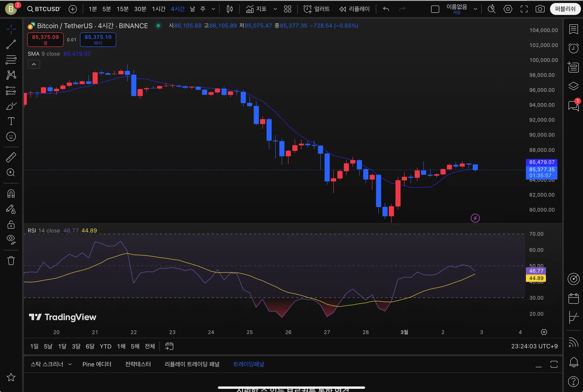Expand the 이름없음 layout dropdown arrow
The width and height of the screenshot is (583, 392).
click(x=475, y=9)
